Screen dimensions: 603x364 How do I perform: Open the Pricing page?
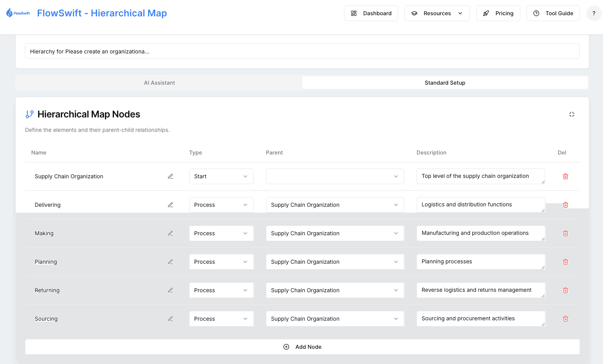coord(498,13)
